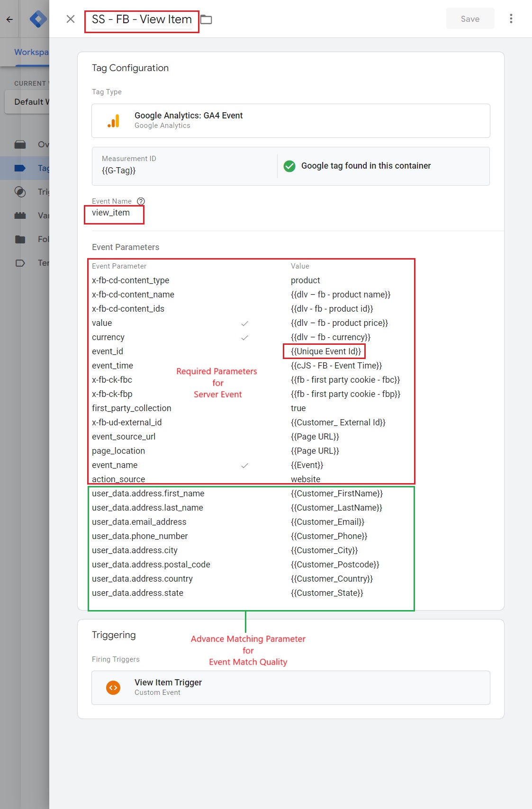Click the x-fb-ck-fbc parameter name

pos(112,380)
